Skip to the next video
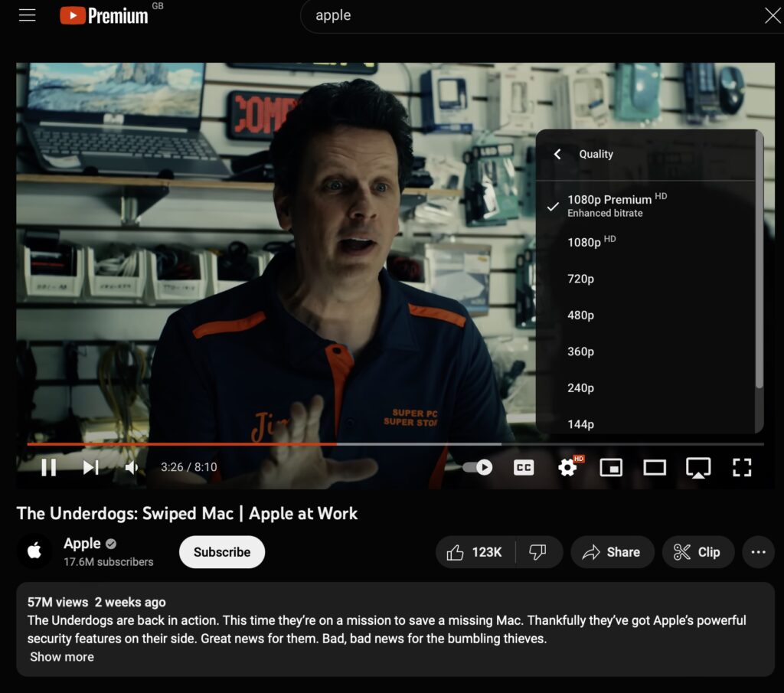 point(90,468)
